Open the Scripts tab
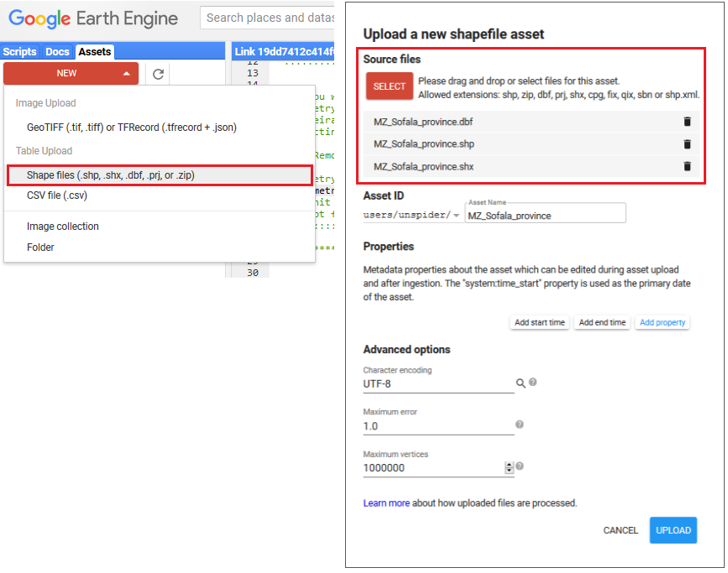This screenshot has width=728, height=573. click(19, 51)
